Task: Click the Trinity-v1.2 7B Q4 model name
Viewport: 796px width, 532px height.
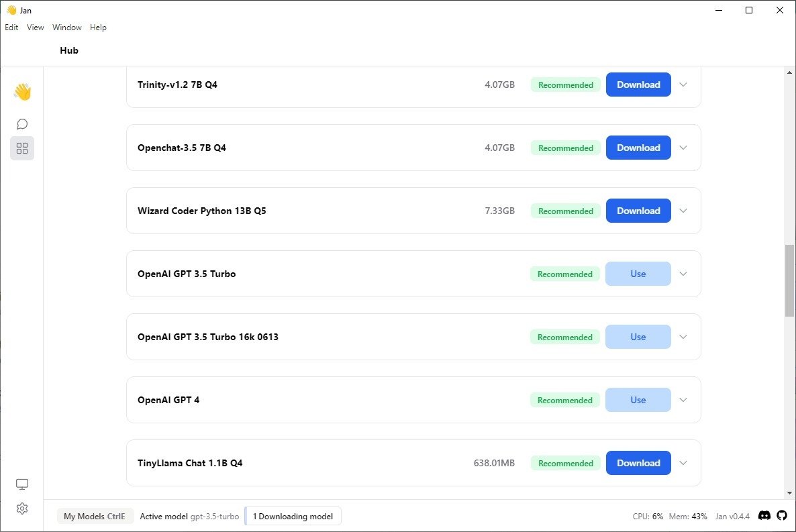Action: point(177,85)
